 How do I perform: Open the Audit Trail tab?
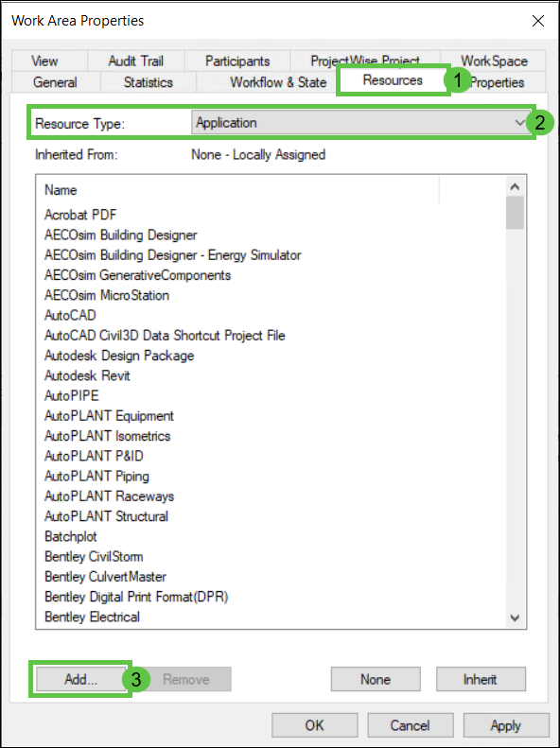[x=135, y=61]
